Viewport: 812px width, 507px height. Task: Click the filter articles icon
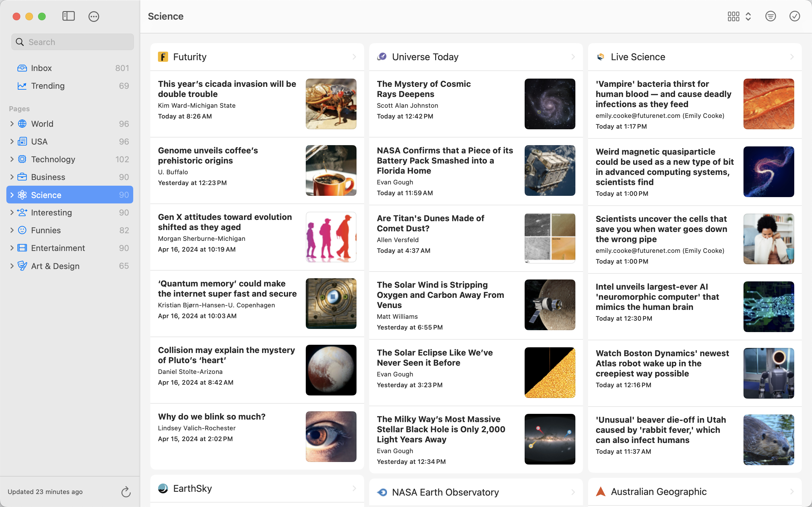[770, 16]
